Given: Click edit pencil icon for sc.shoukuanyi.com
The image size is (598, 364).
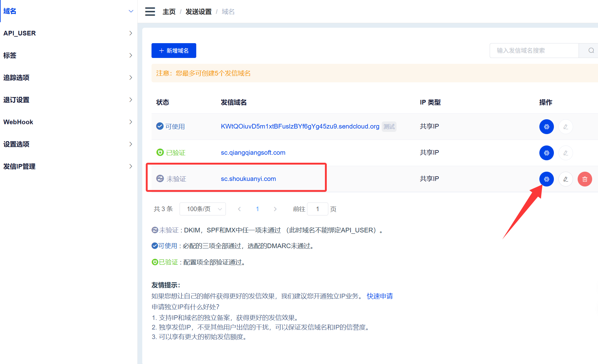Looking at the screenshot, I should coord(566,179).
